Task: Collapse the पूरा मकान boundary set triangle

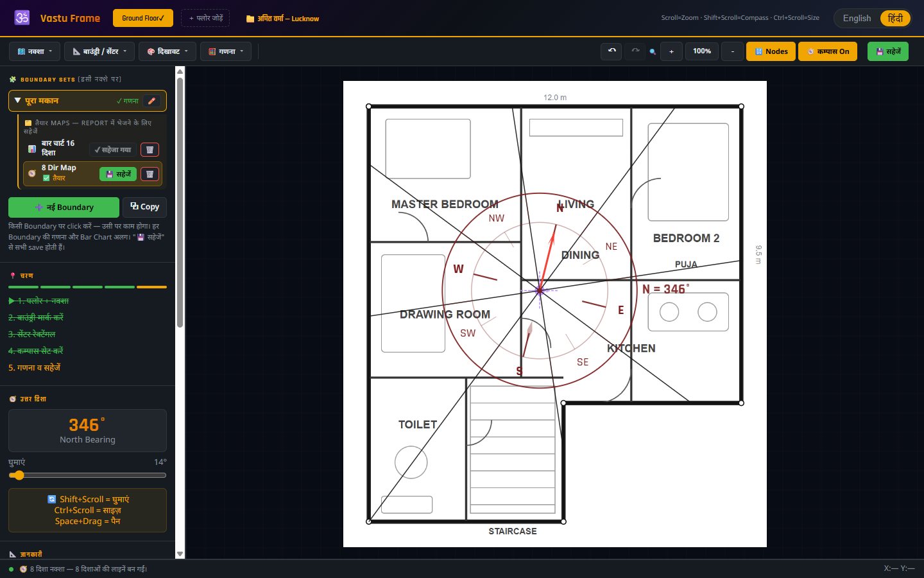Action: [x=17, y=101]
